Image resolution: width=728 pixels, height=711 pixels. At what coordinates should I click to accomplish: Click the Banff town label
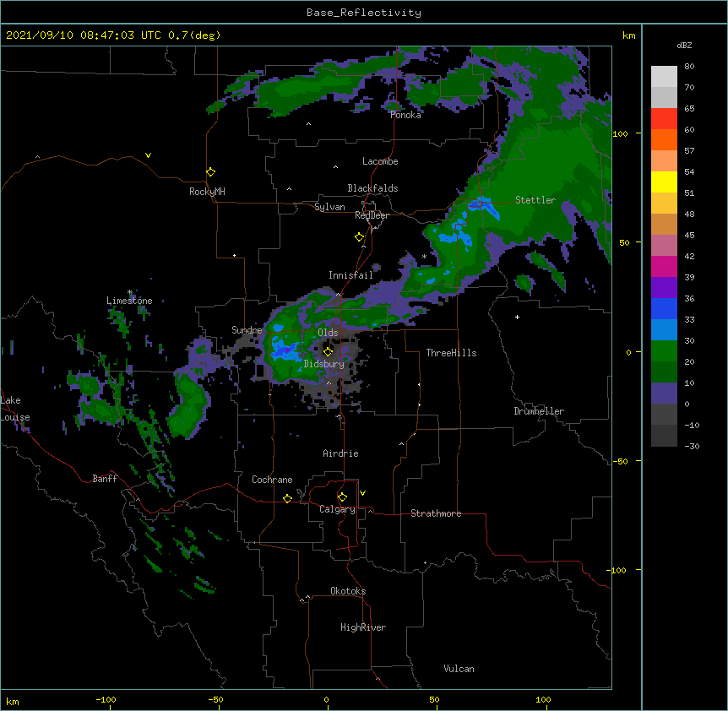[x=105, y=479]
